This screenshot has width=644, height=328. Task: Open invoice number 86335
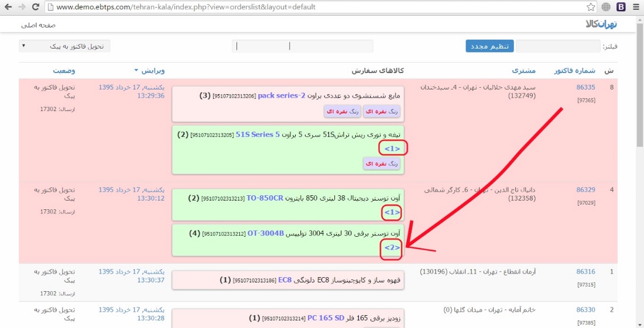pos(585,88)
